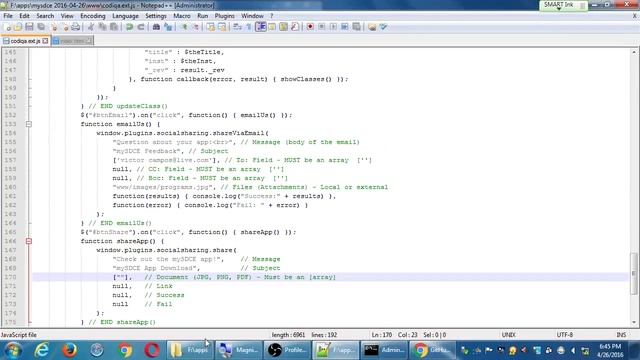Open the user defined language dialog icon
This screenshot has height=360, width=640.
(x=272, y=27)
